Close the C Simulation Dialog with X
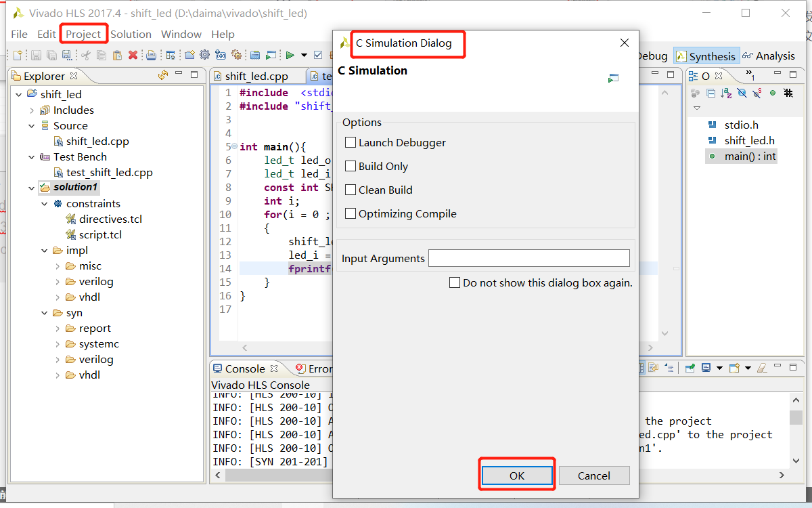 625,43
